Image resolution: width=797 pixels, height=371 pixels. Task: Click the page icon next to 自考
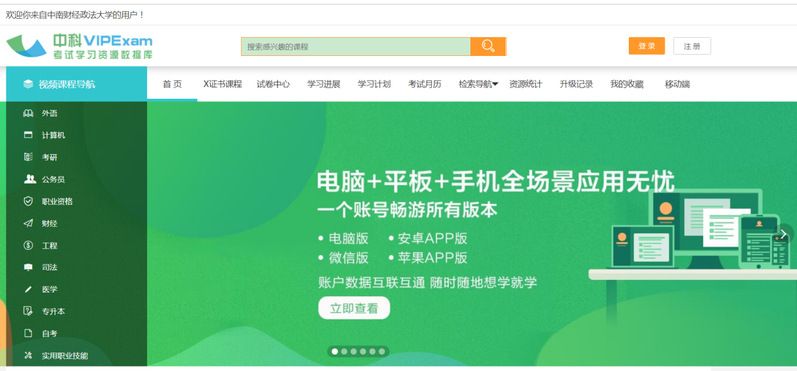click(x=28, y=333)
